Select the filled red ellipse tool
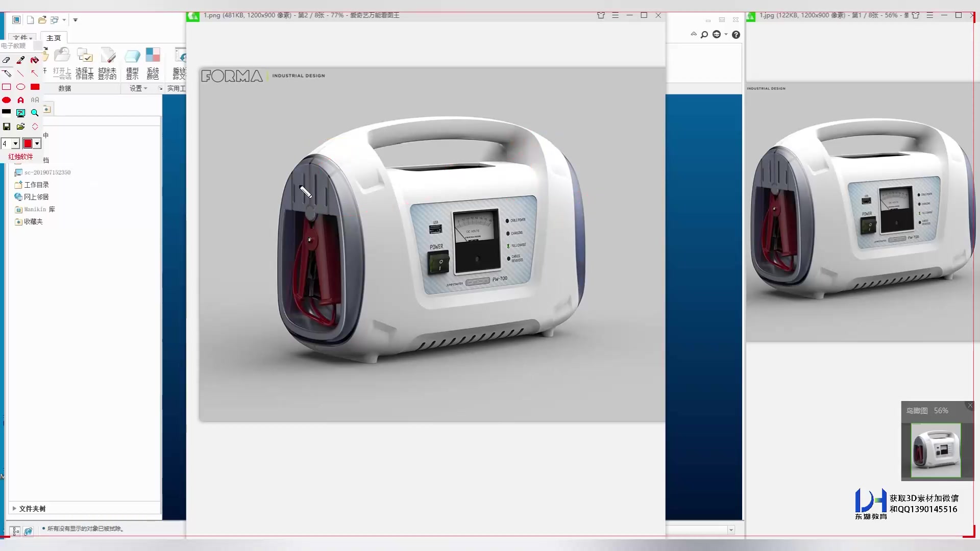This screenshot has height=551, width=980. (x=7, y=100)
